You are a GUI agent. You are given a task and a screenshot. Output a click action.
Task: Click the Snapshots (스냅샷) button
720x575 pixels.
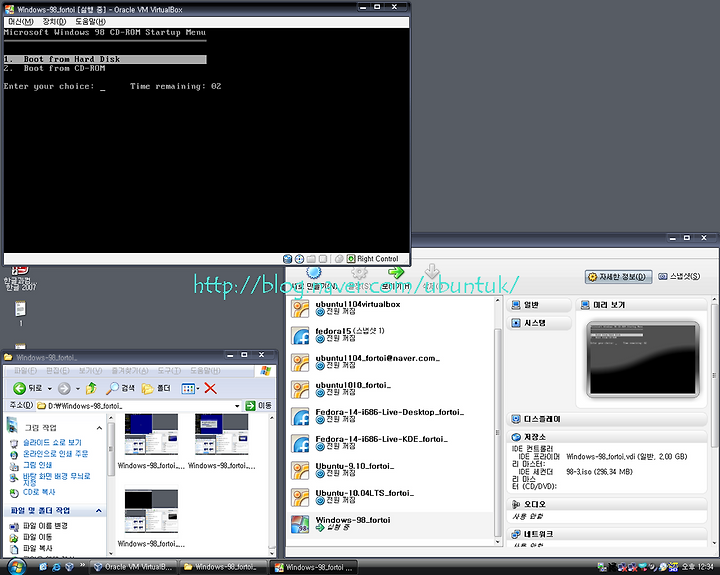click(x=679, y=276)
